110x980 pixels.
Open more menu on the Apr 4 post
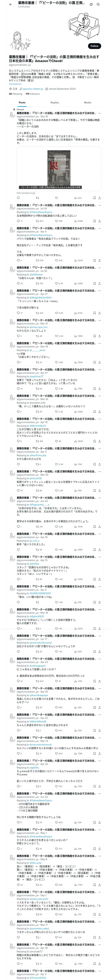pos(100,228)
